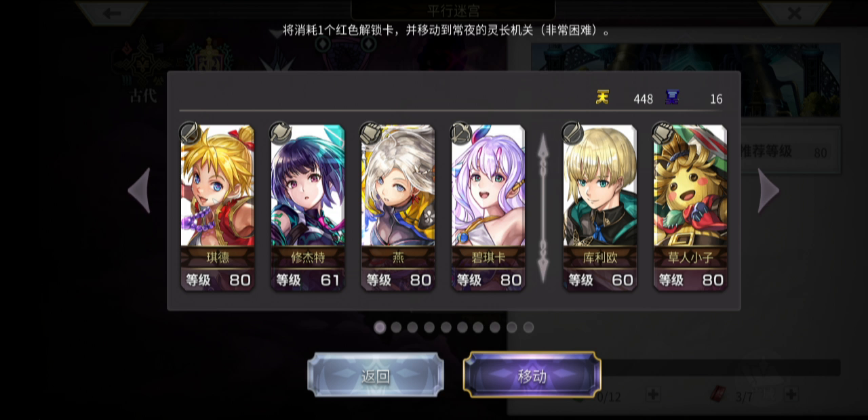This screenshot has width=868, height=420.
Task: Go to the next party with right arrow
Action: [768, 190]
